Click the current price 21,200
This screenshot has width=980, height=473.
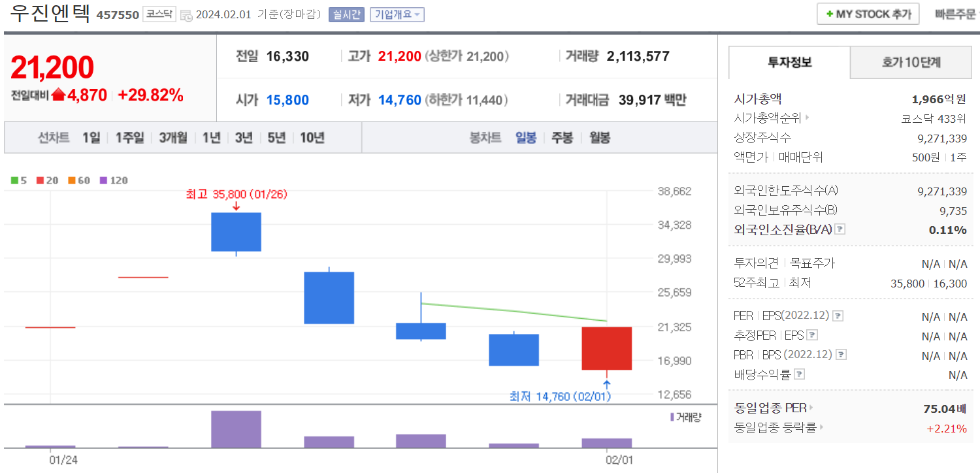pyautogui.click(x=52, y=67)
